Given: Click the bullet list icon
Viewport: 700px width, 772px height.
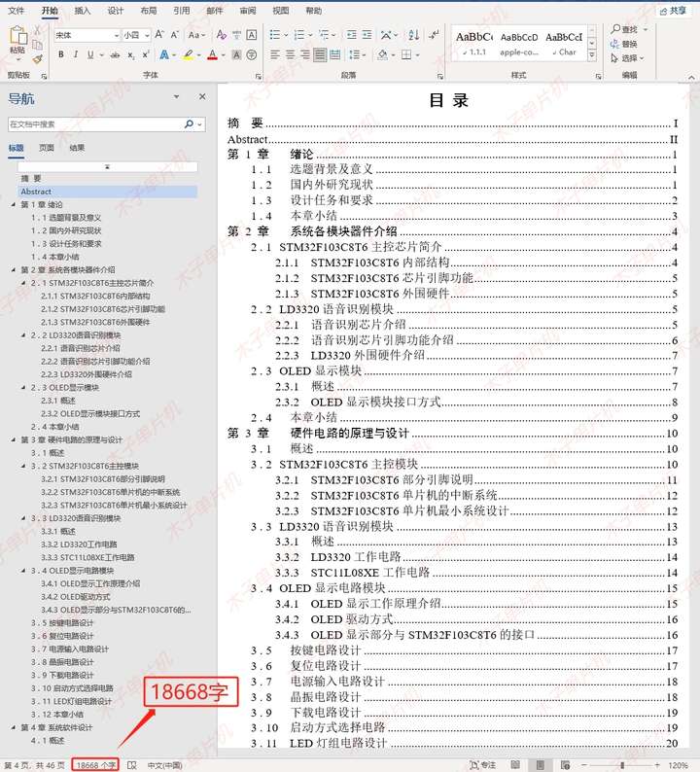Looking at the screenshot, I should (x=275, y=34).
